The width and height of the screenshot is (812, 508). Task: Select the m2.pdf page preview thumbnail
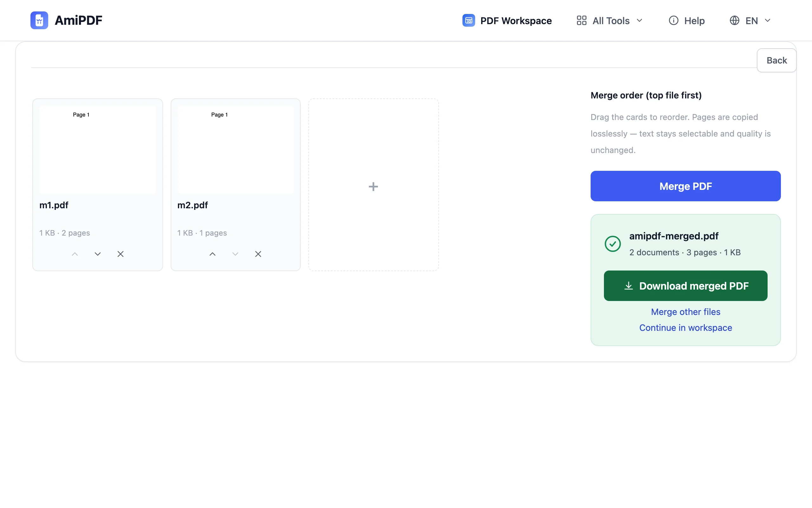pos(236,150)
